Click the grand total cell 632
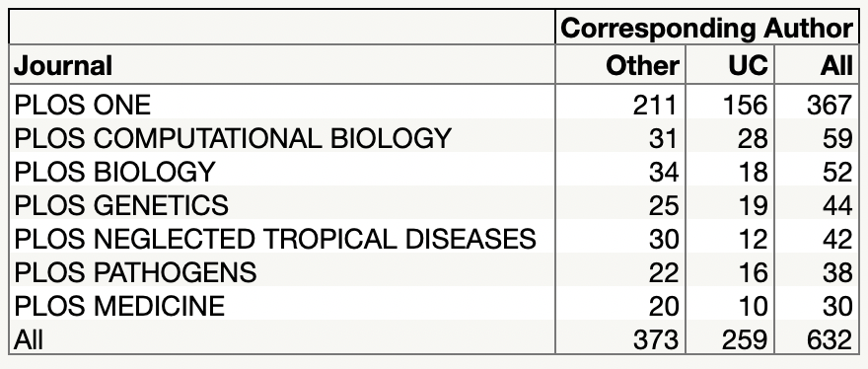868x369 pixels. point(830,339)
